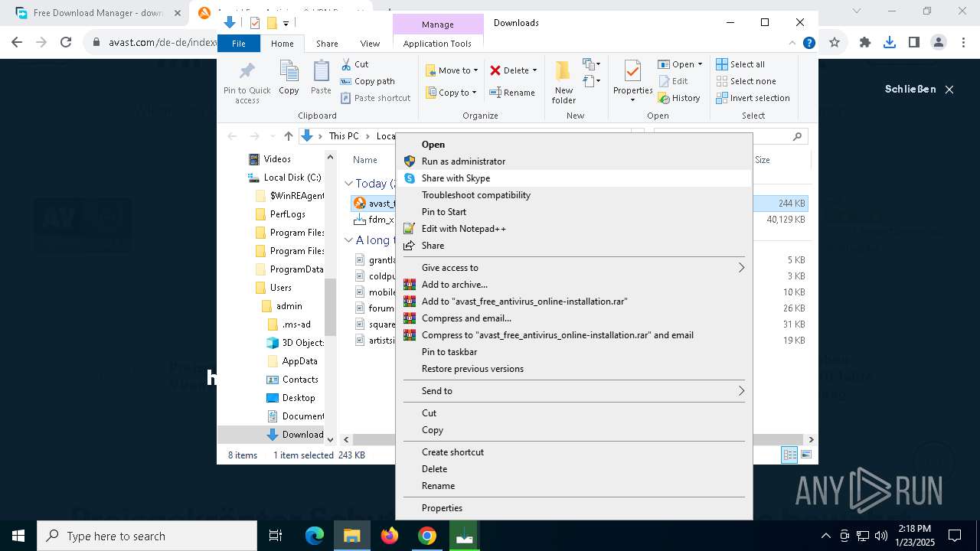Open Application Tools tab
This screenshot has height=551, width=980.
pyautogui.click(x=437, y=44)
